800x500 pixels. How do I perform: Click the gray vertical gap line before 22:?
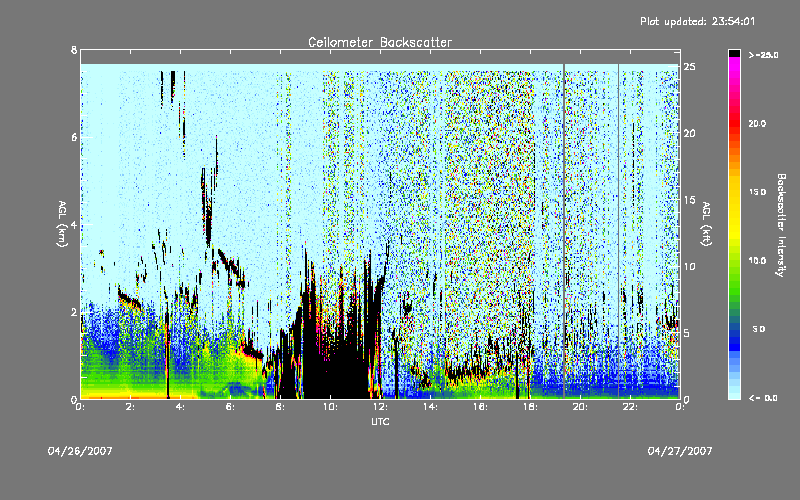[x=619, y=231]
